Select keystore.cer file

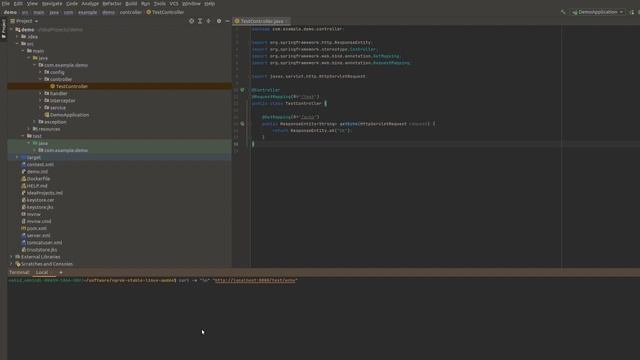tap(38, 200)
